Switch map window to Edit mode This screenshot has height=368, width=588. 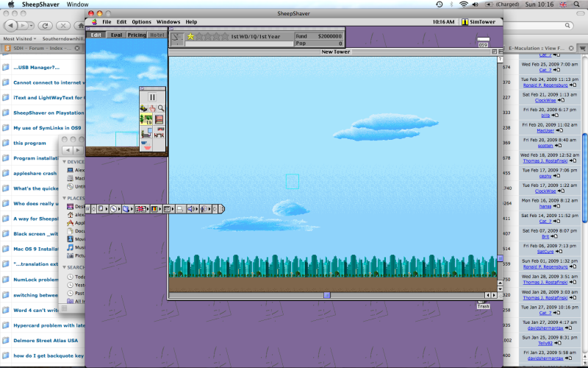point(96,35)
